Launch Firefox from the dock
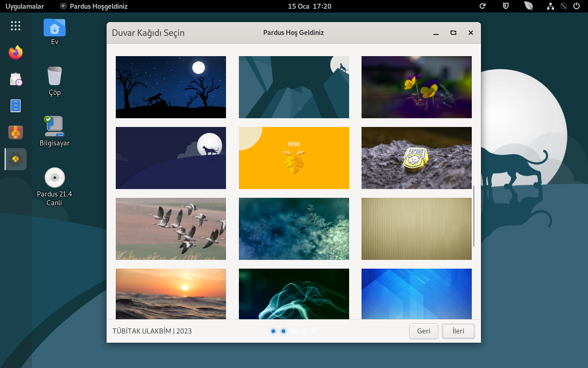 (16, 52)
